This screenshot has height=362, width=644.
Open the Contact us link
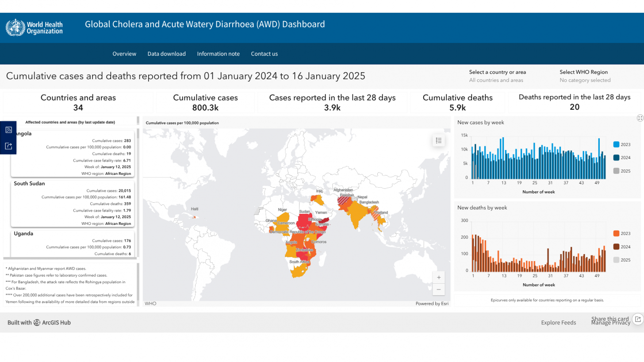click(x=264, y=54)
